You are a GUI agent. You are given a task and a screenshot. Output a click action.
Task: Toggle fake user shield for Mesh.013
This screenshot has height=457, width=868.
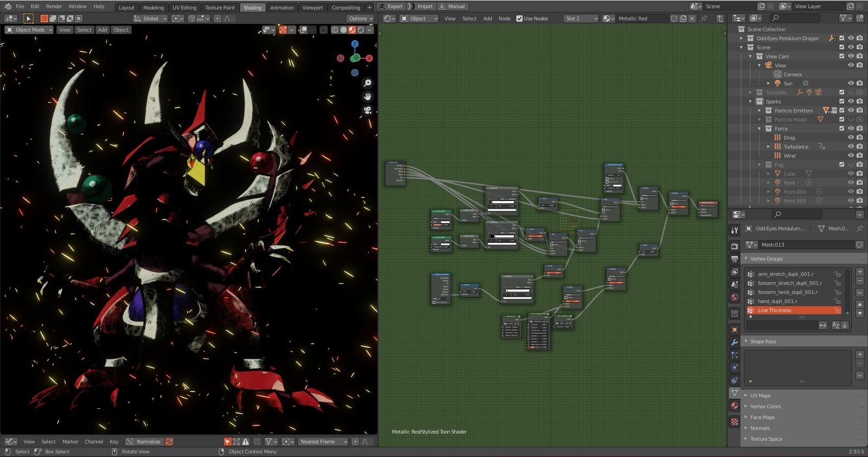pyautogui.click(x=859, y=245)
